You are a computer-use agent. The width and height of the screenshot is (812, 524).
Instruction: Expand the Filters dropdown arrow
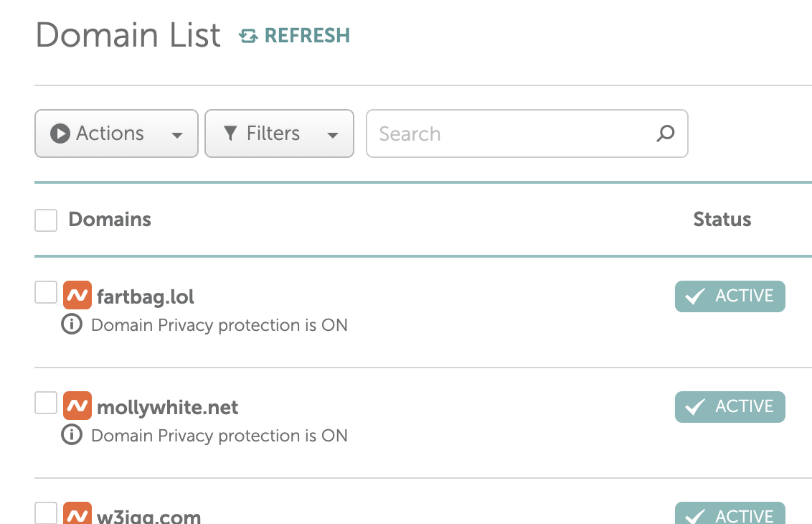click(333, 135)
